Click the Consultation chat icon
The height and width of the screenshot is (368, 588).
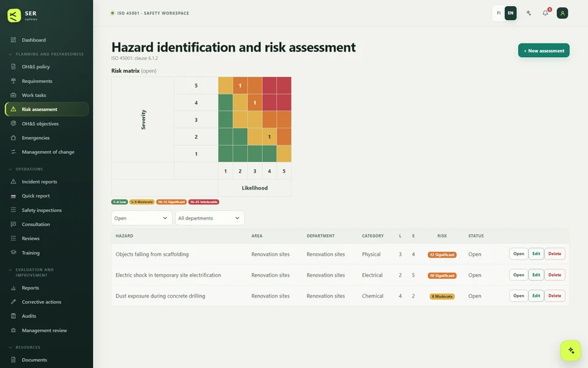pyautogui.click(x=13, y=224)
